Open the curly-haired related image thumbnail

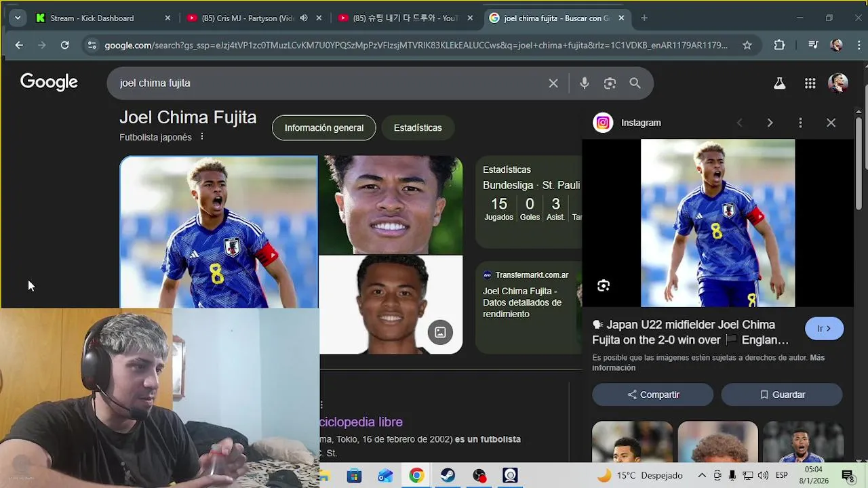pos(718,442)
